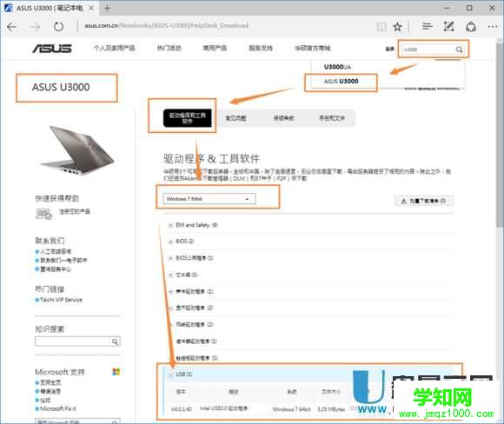Expand 芯片组 (1) category
The height and width of the screenshot is (424, 504).
pyautogui.click(x=183, y=275)
